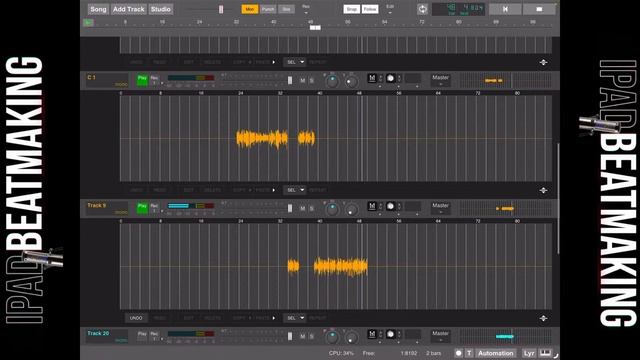Image resolution: width=640 pixels, height=360 pixels.
Task: Toggle the cycle loop icon
Action: tap(422, 9)
